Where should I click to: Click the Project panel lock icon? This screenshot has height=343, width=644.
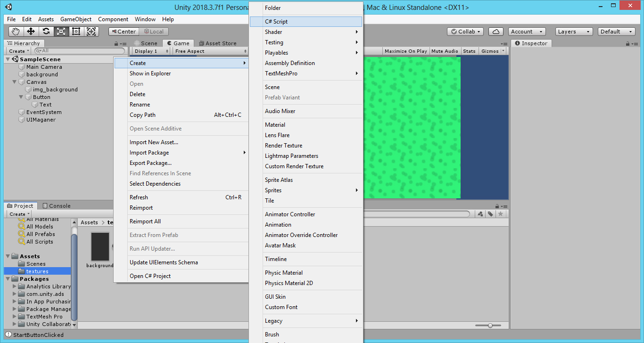(497, 206)
